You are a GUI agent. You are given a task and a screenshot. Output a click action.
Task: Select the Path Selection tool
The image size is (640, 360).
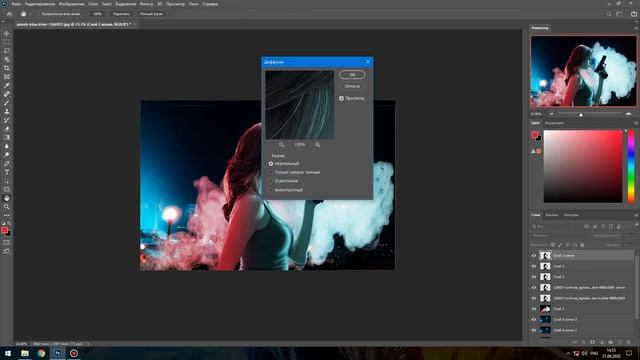[7, 180]
